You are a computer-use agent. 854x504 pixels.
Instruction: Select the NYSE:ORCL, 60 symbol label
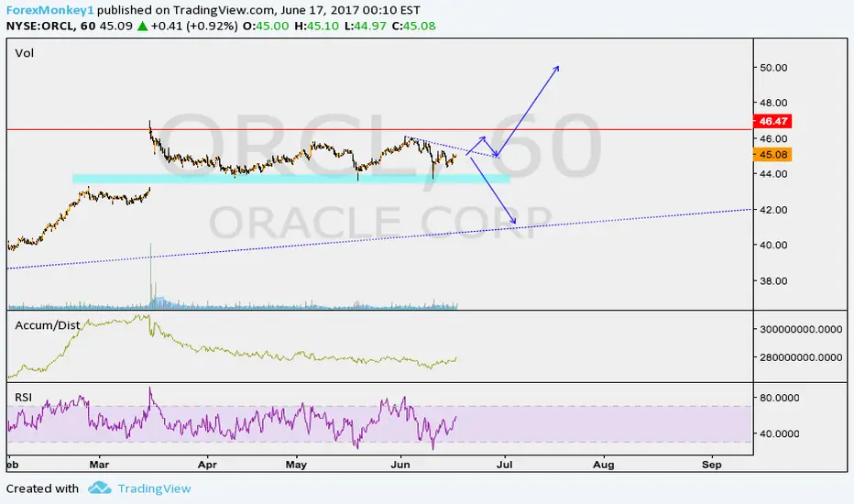pos(51,26)
